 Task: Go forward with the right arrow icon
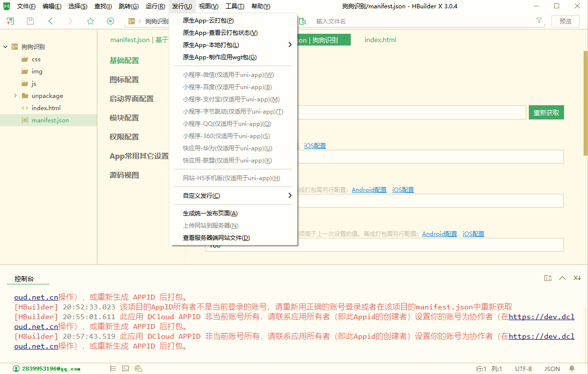point(70,21)
